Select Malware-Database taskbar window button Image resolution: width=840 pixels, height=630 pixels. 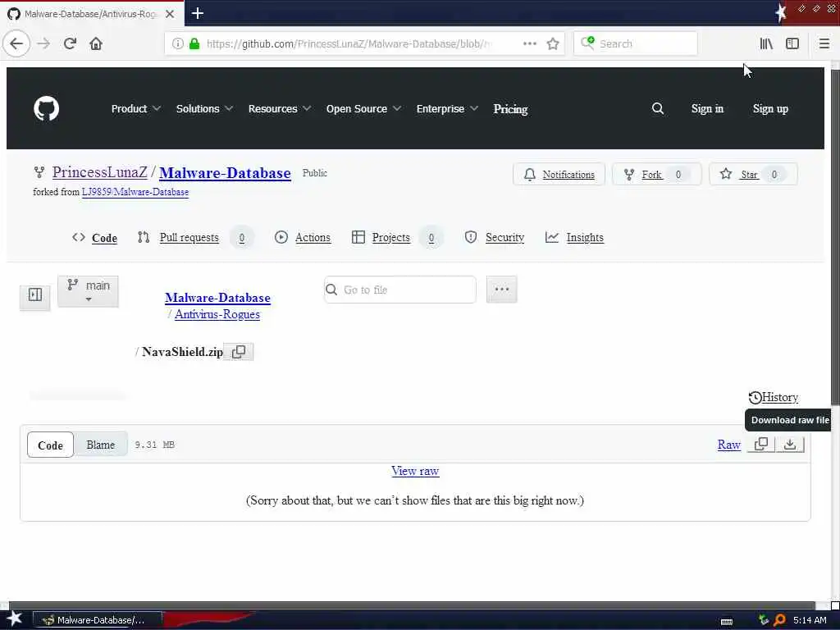(x=98, y=620)
